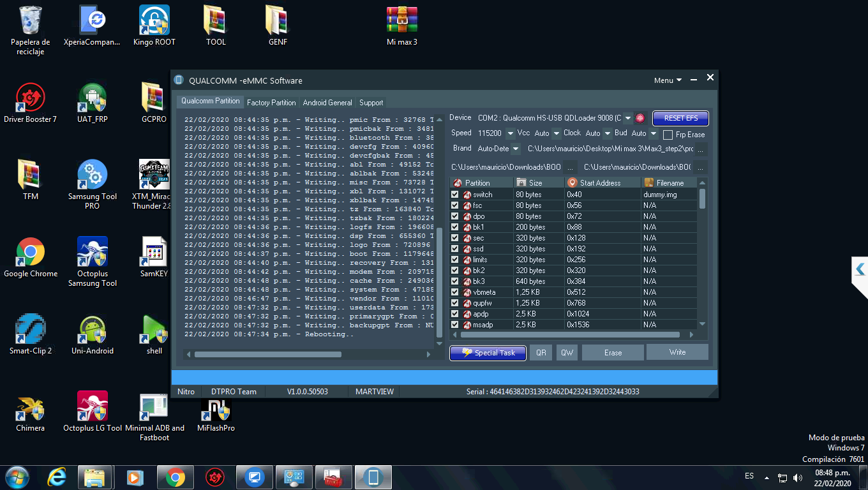Switch to Android General tab
Viewport: 868px width, 490px height.
tap(327, 102)
